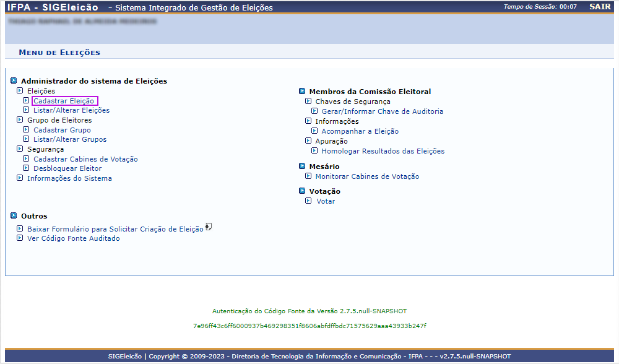The height and width of the screenshot is (364, 619).
Task: Open Gerar/Informar Chave de Auditoria link
Action: (383, 111)
